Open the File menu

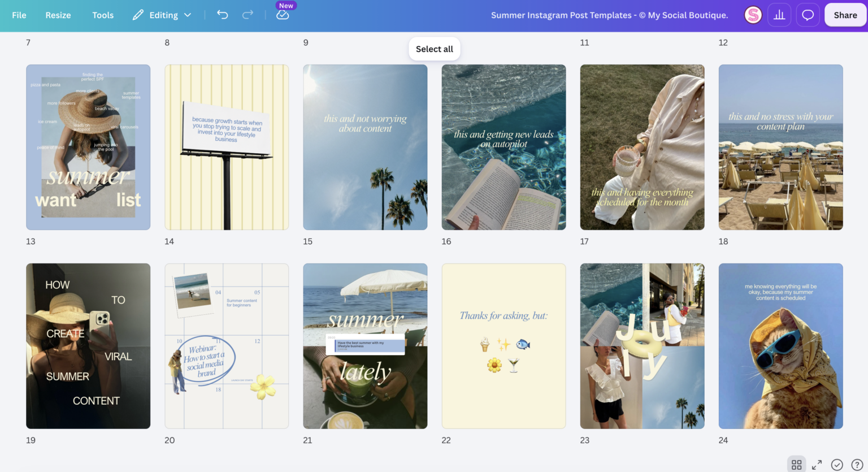[x=19, y=15]
